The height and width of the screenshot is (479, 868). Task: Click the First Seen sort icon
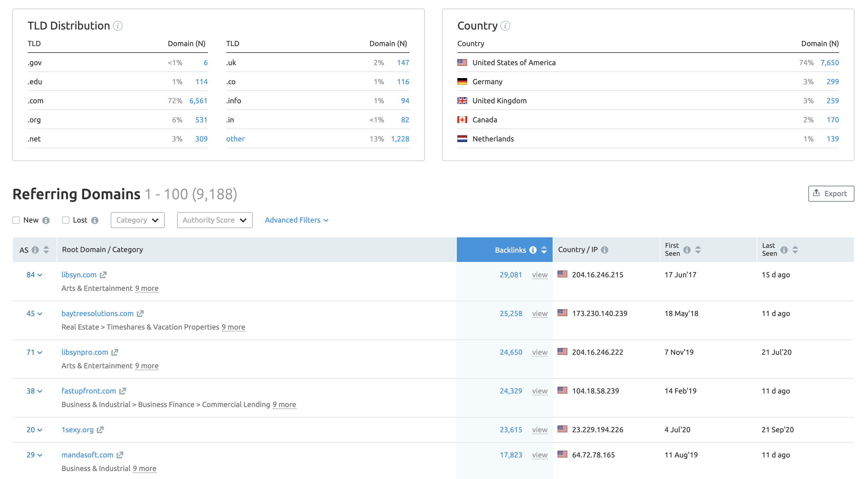pos(698,249)
